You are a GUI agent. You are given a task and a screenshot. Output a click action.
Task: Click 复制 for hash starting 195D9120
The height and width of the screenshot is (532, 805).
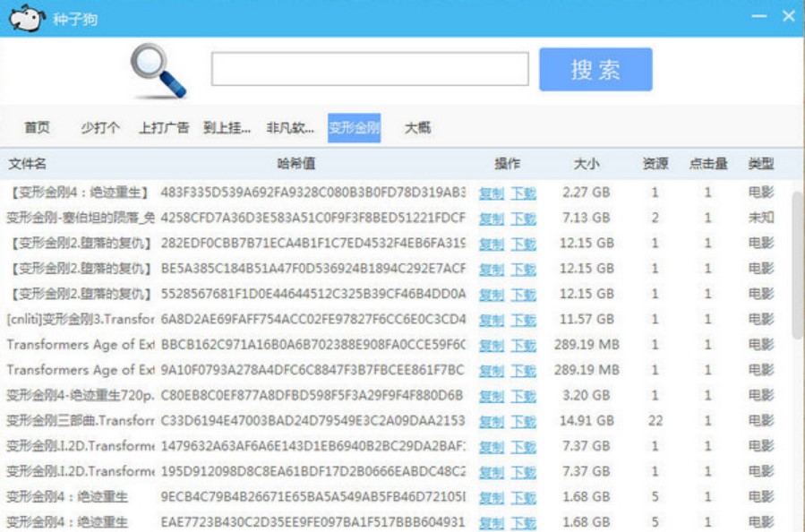pos(492,472)
